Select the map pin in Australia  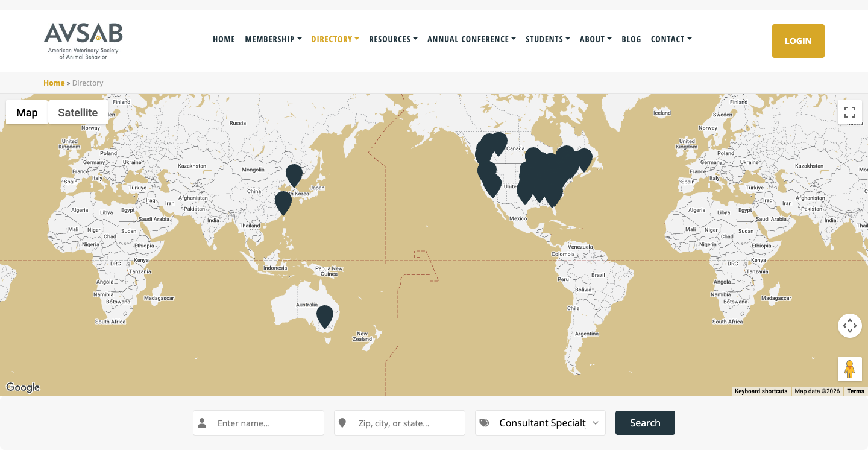[325, 317]
